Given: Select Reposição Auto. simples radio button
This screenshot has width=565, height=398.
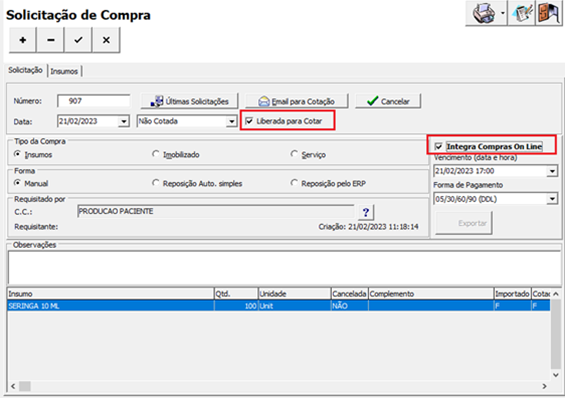Looking at the screenshot, I should click(155, 183).
